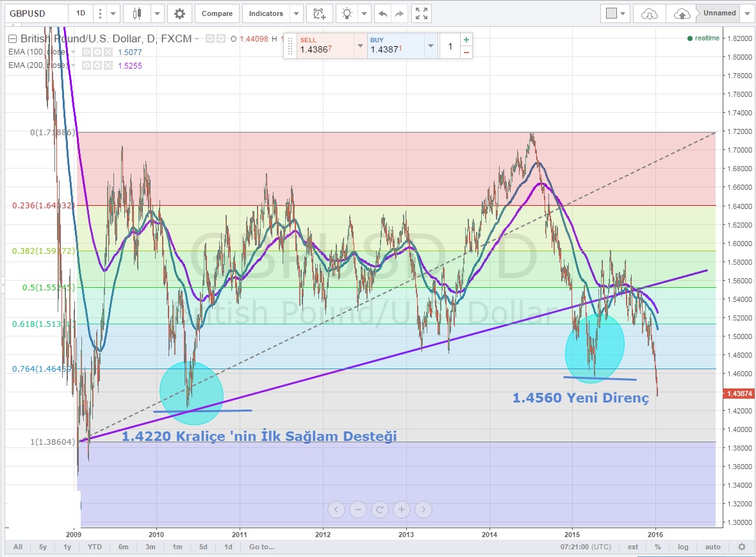Save chart with the cloud upload icon

pos(682,13)
